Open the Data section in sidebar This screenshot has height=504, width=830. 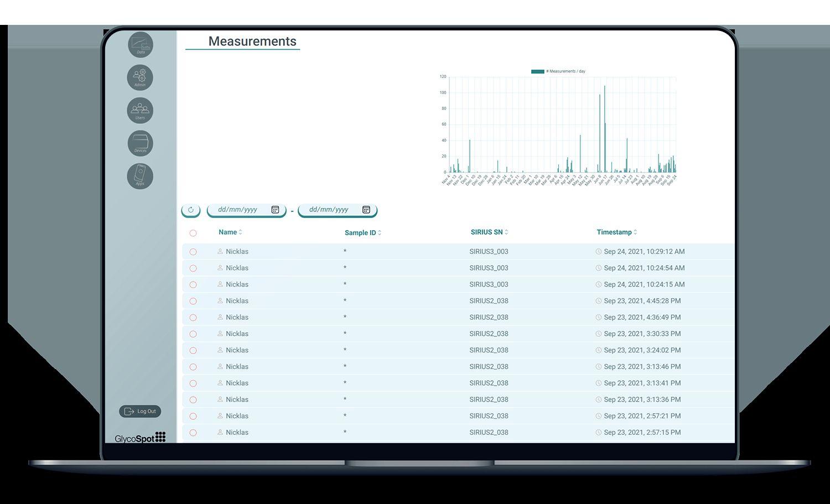click(141, 44)
